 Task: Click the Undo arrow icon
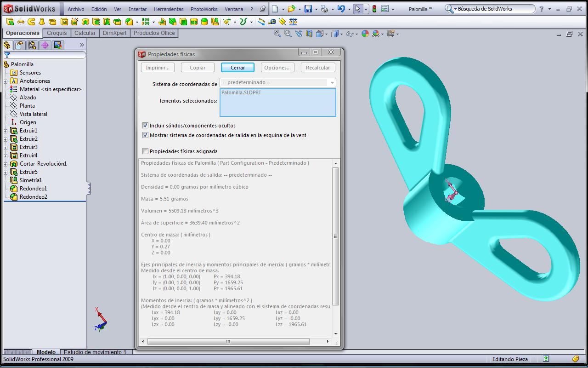341,9
